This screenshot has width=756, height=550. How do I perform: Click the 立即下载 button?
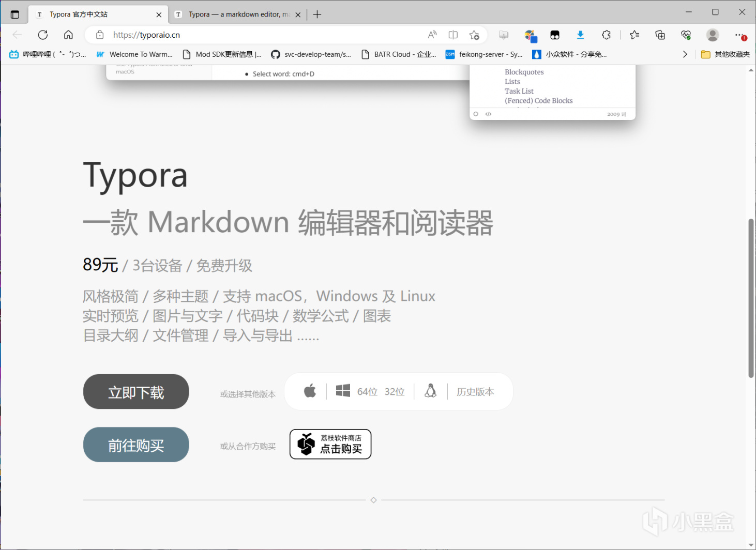coord(136,392)
